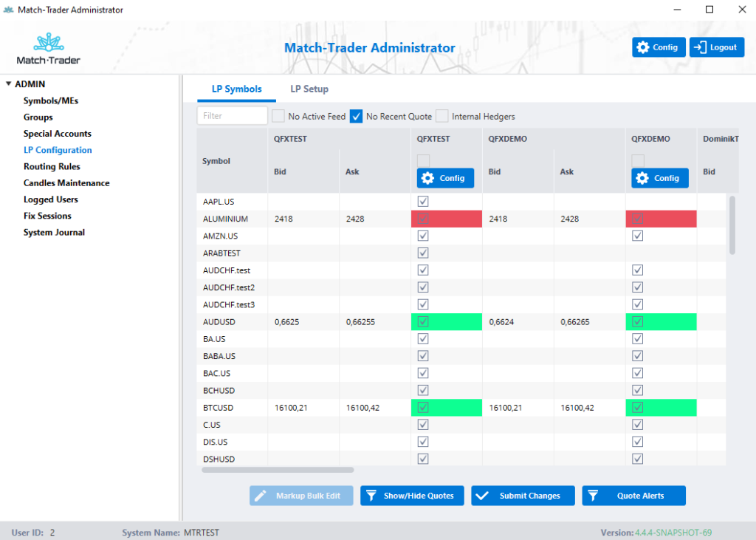This screenshot has width=756, height=540.
Task: Open the top-right Config button beside Logout
Action: click(659, 47)
